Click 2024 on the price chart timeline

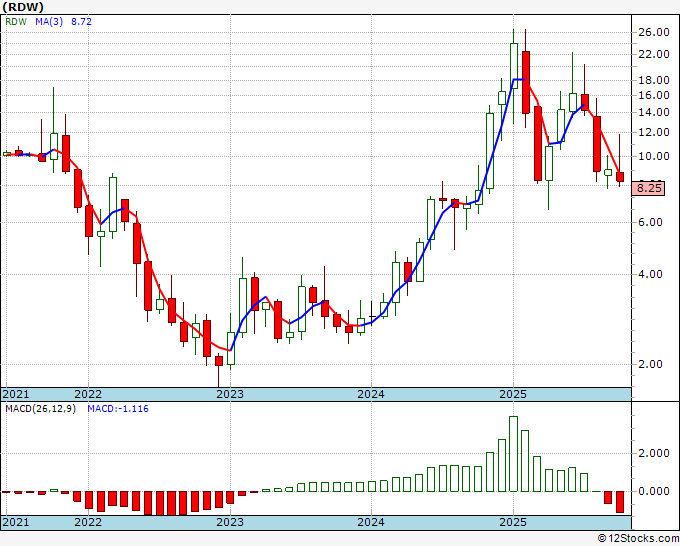click(371, 394)
